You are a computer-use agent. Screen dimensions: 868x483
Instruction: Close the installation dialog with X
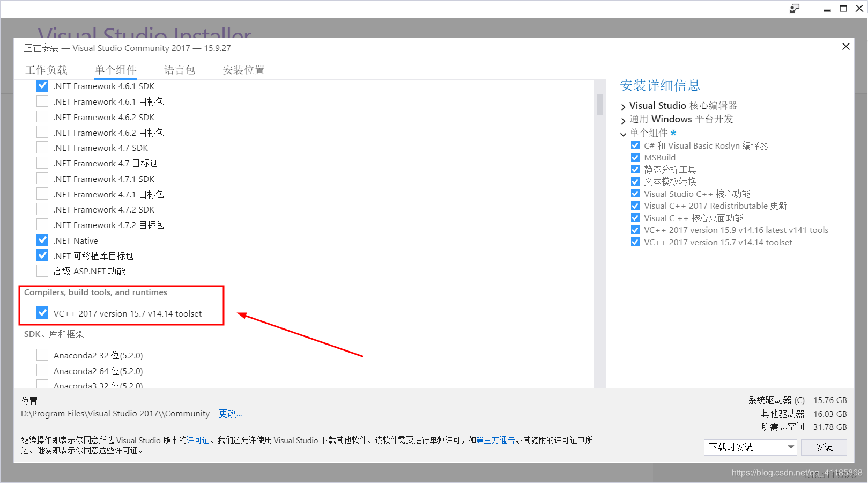pos(846,47)
